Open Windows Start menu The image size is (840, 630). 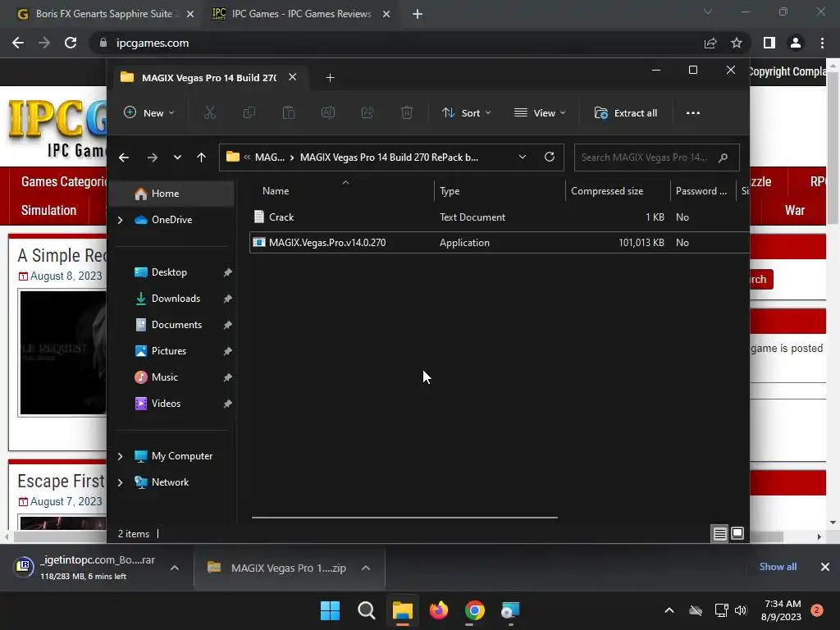click(x=330, y=610)
